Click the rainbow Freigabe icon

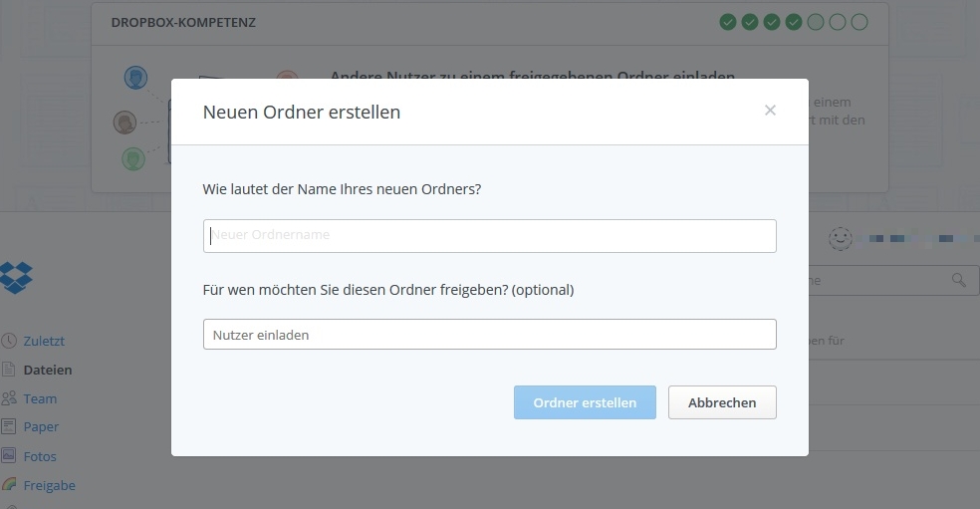pyautogui.click(x=9, y=485)
